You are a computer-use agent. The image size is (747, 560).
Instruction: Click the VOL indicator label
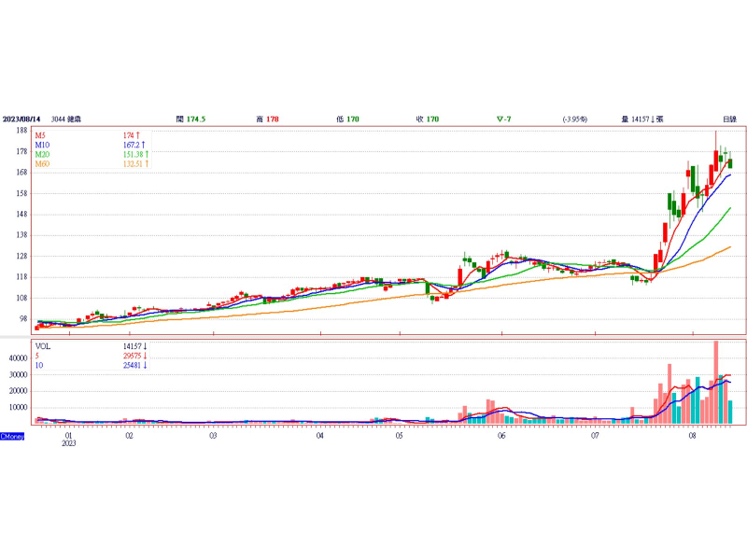pos(43,345)
